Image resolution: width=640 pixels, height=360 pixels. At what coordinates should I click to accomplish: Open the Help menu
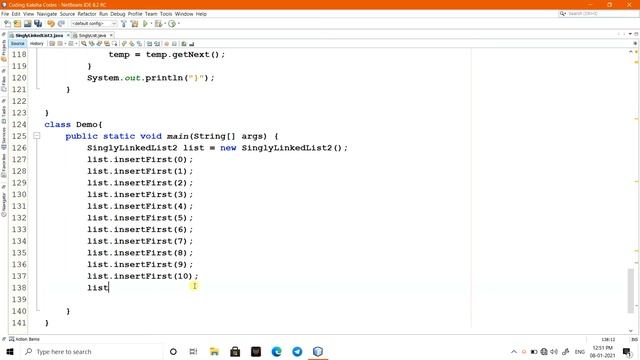201,14
